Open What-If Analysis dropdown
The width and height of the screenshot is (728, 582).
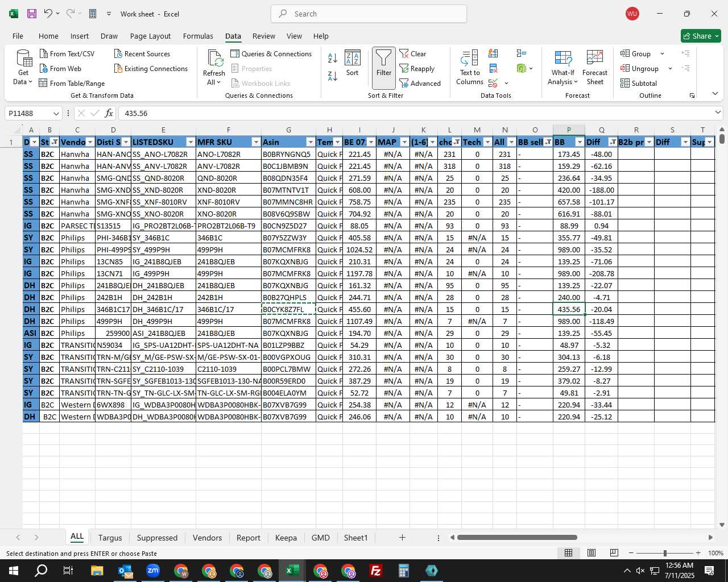(x=563, y=67)
